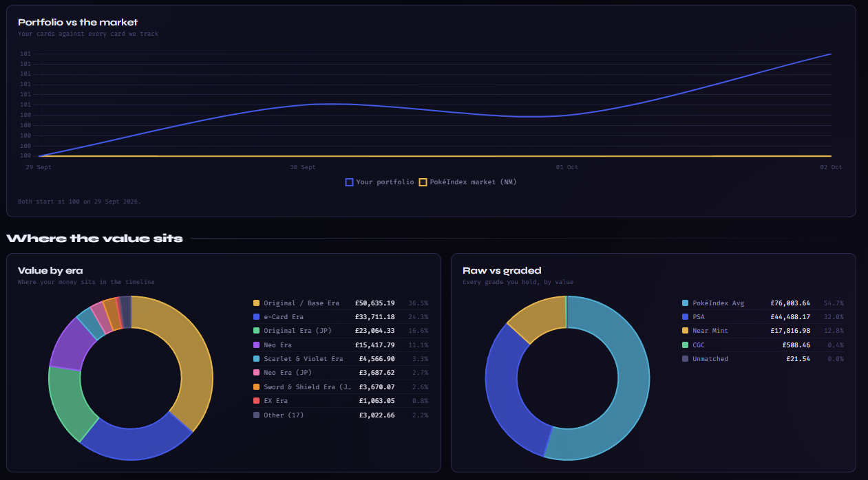
Task: Click the green swatch beside Original Era (JP)
Action: tap(257, 331)
